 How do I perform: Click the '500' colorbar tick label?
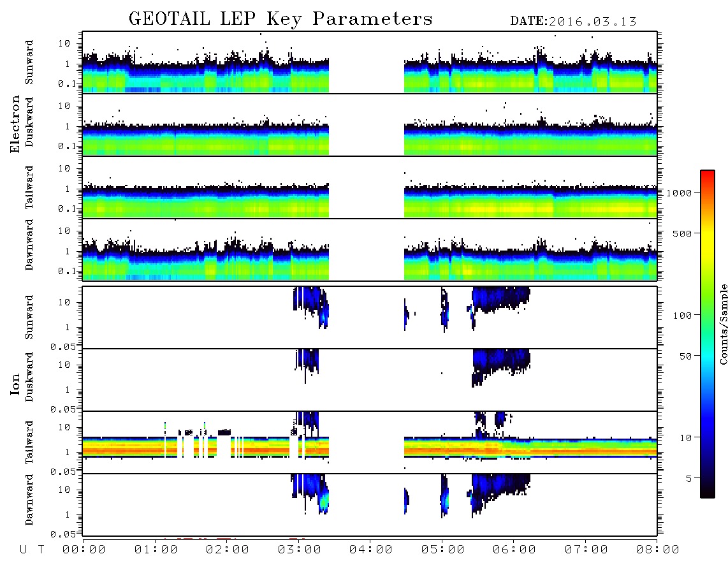click(x=683, y=233)
